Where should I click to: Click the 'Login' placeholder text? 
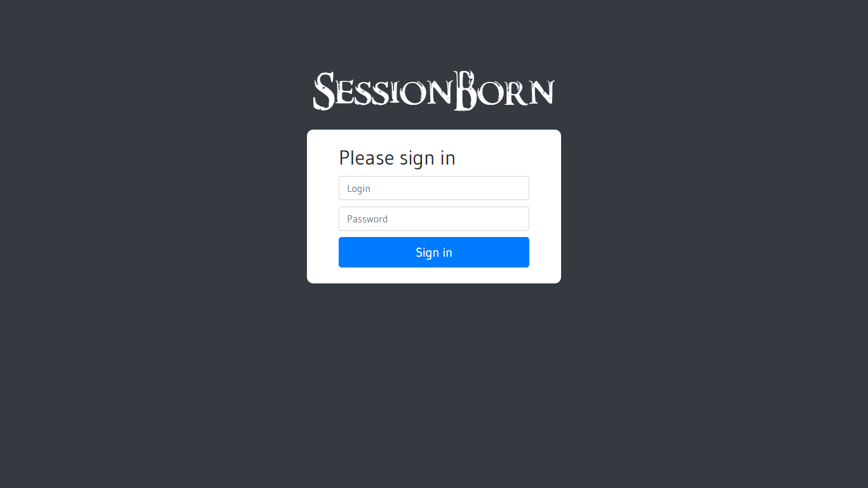point(358,189)
